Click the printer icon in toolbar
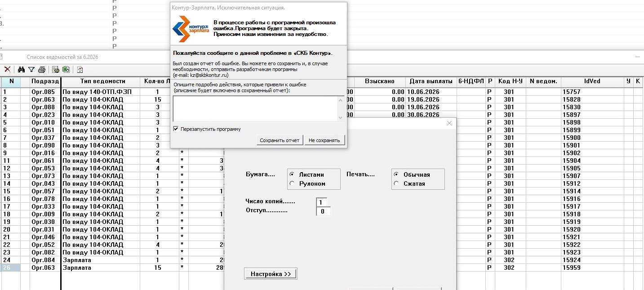644x290 pixels. click(42, 70)
